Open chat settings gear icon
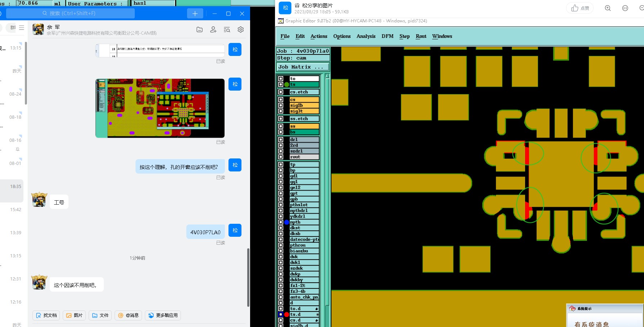Screen dimensions: 644x327 click(241, 30)
